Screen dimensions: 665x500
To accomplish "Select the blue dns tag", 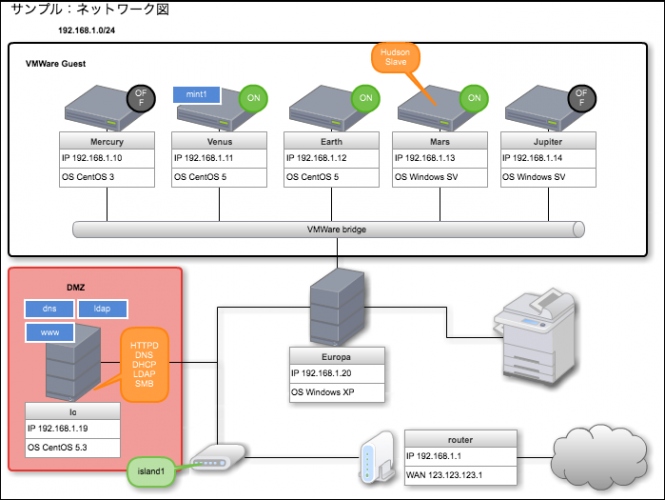I will click(50, 309).
